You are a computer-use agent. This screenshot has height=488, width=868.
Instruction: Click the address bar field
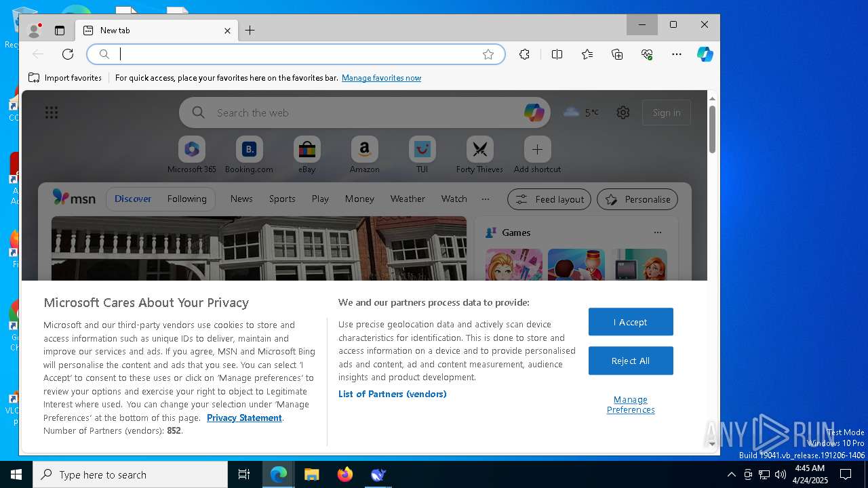296,54
